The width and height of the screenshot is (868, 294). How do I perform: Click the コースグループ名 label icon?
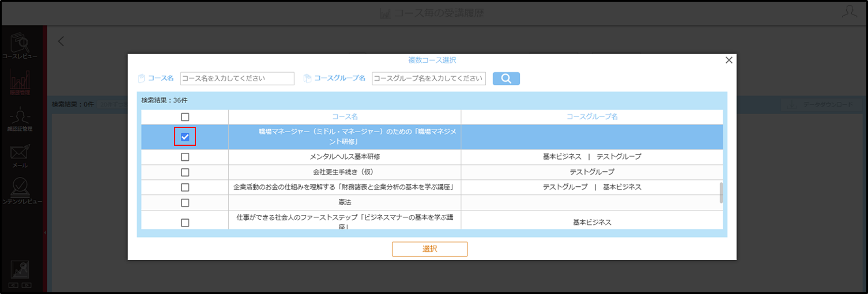[x=307, y=78]
